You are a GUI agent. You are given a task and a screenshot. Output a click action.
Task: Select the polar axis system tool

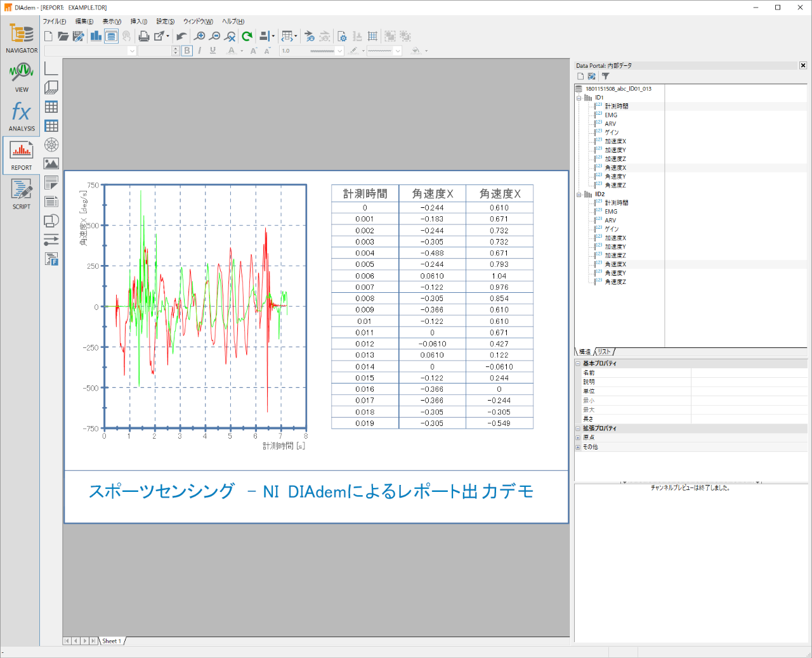click(x=51, y=145)
